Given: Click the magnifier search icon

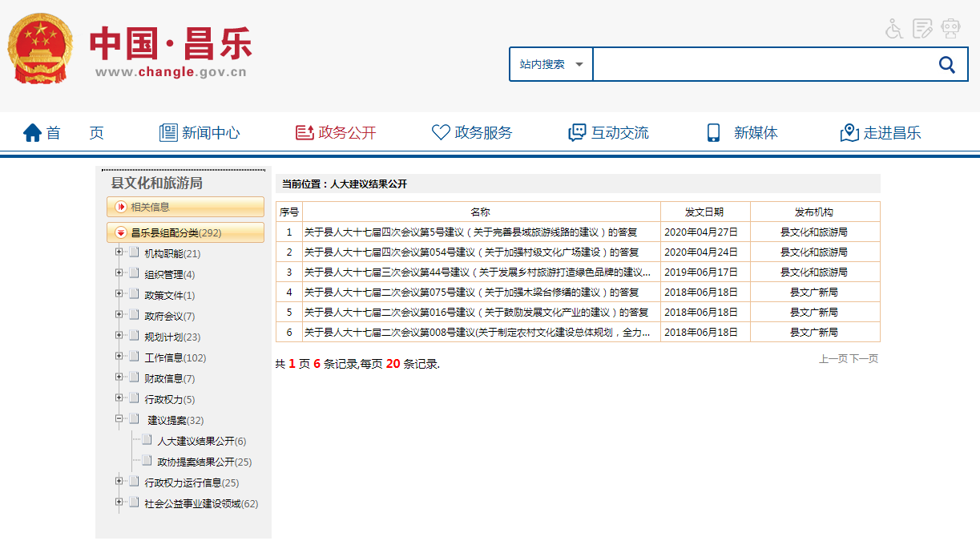Looking at the screenshot, I should [x=946, y=65].
